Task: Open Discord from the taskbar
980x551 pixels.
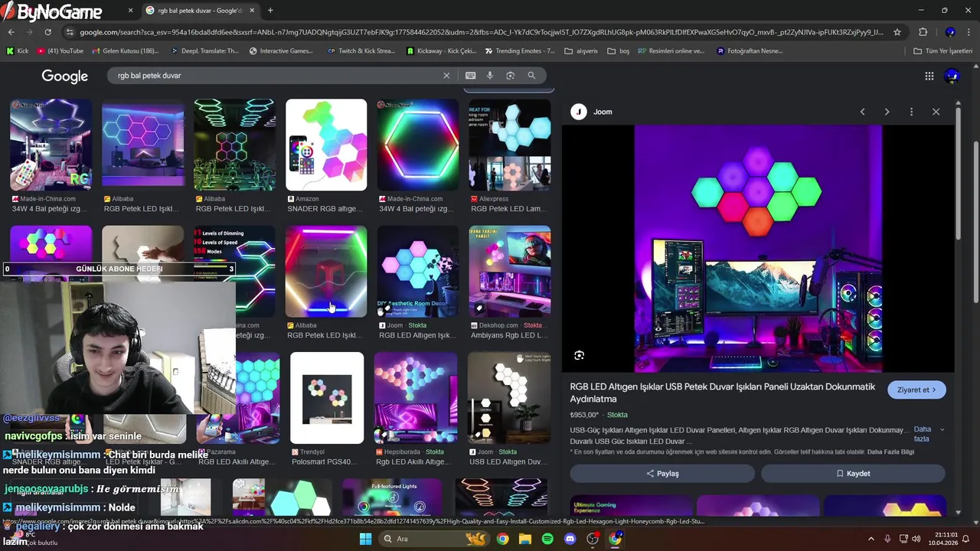Action: tap(570, 539)
